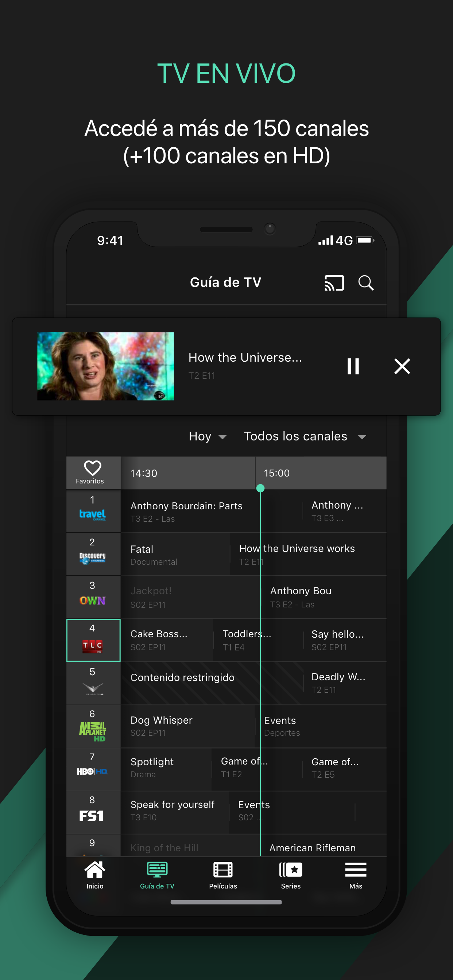Select the 15:00 time slot header
Viewport: 453px width, 980px height.
pos(321,473)
